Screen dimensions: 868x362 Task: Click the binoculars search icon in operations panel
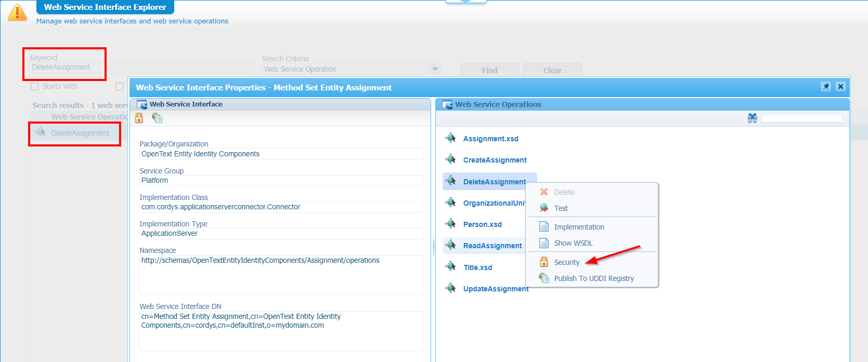[752, 118]
